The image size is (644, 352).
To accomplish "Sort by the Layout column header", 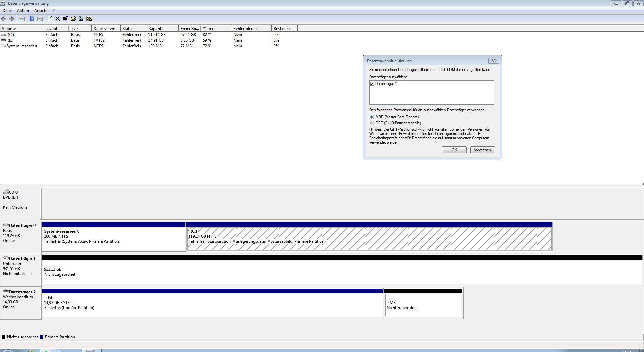I will [x=56, y=29].
